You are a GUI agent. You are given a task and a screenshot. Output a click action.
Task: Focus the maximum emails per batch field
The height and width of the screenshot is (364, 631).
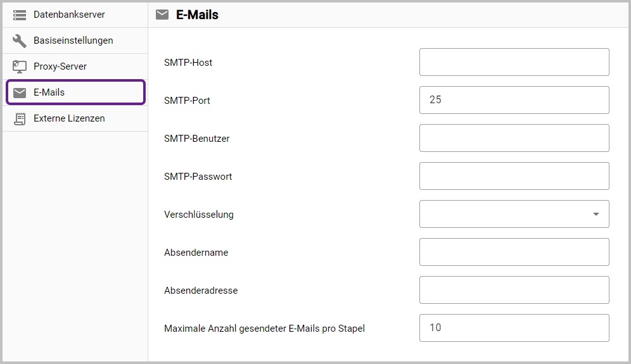click(514, 328)
